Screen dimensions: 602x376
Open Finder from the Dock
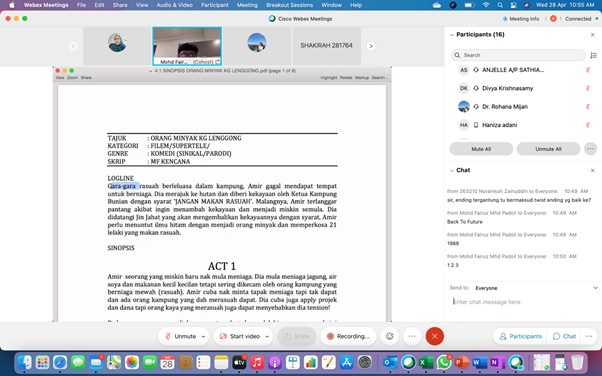coord(25,362)
